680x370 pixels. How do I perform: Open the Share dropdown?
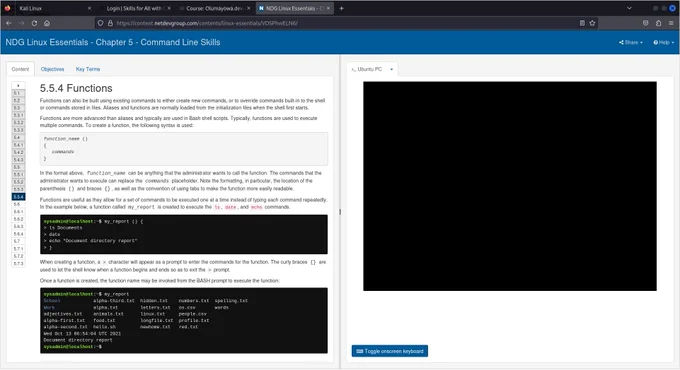point(631,42)
